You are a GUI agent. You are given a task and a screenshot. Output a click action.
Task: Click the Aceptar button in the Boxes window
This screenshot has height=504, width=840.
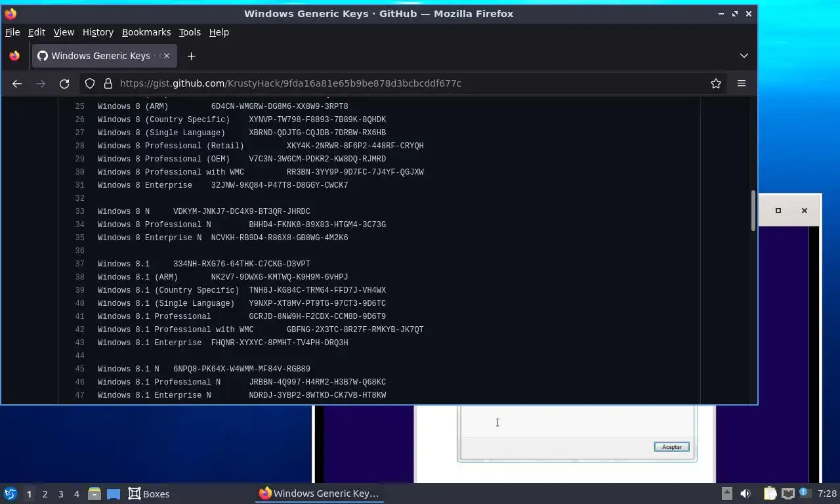[671, 447]
